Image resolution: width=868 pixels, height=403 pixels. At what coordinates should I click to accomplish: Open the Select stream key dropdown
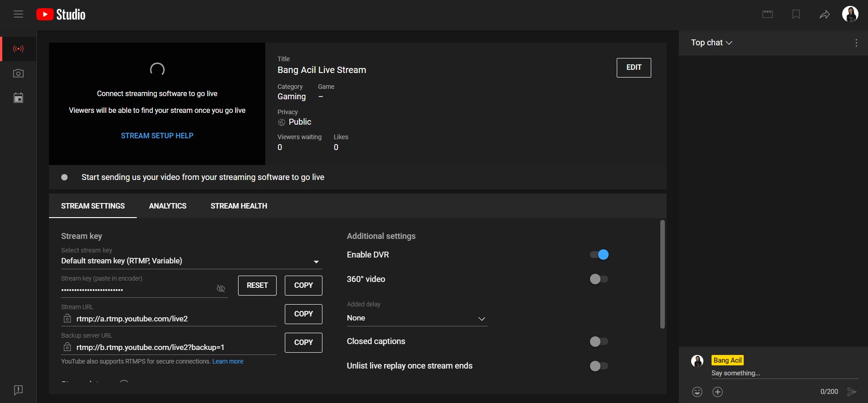click(x=191, y=261)
